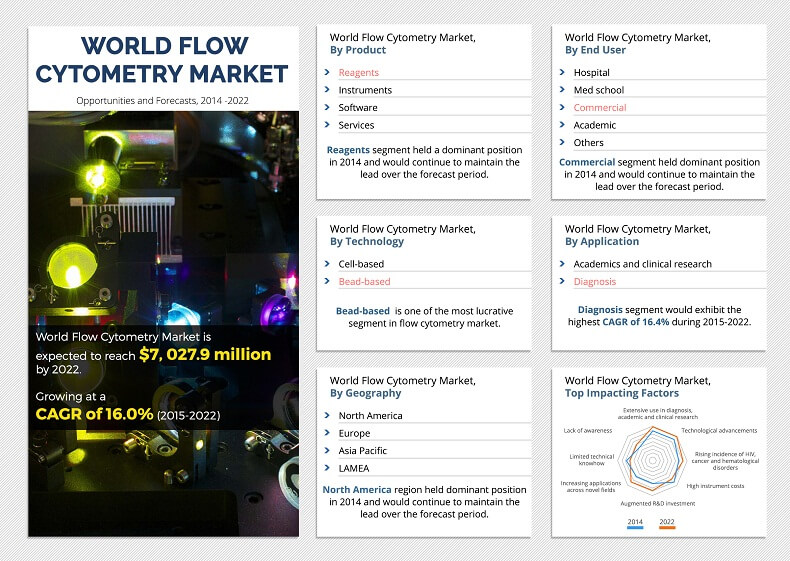Viewport: 790px width, 561px height.
Task: Select the chevron before North America
Action: pos(327,416)
